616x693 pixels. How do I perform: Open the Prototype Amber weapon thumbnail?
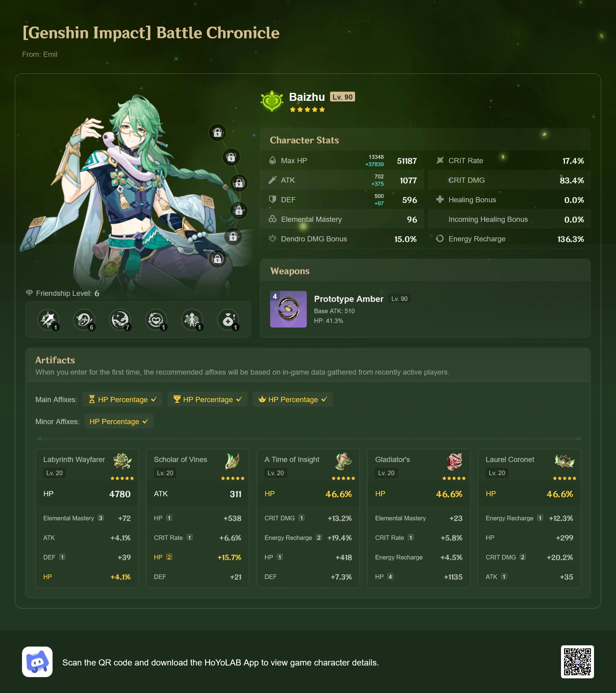pyautogui.click(x=288, y=309)
